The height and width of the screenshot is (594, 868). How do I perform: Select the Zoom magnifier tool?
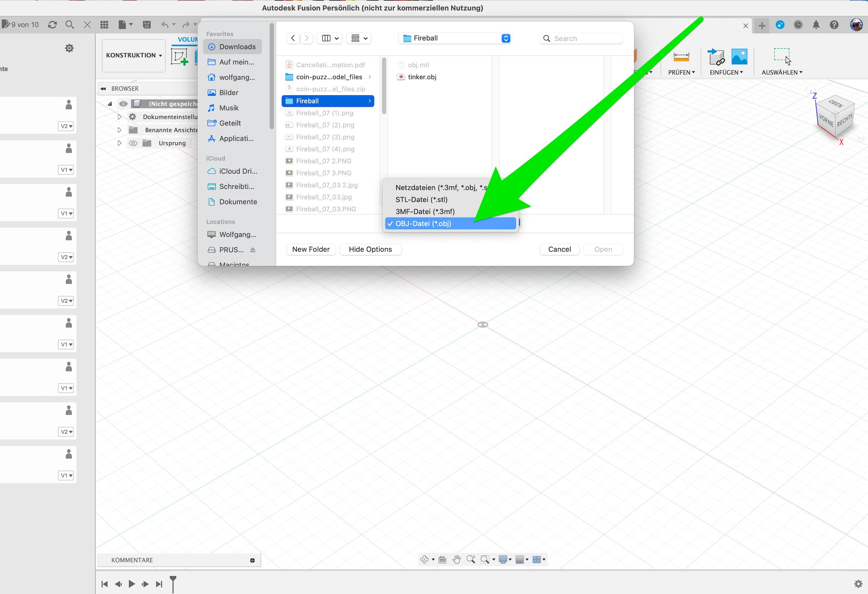(x=471, y=559)
